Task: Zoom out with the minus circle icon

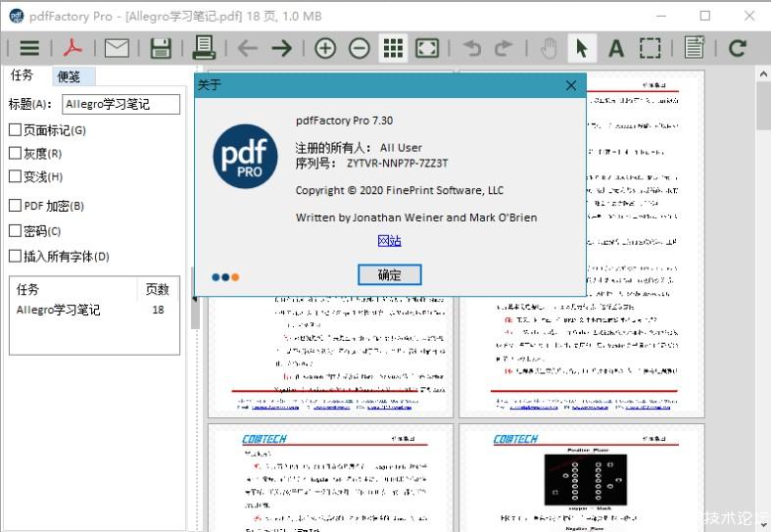Action: tap(359, 48)
